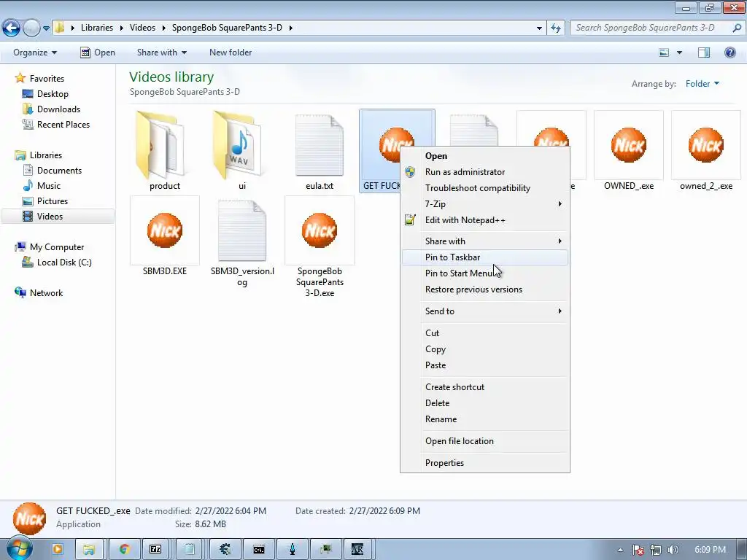Open Downloads under Favorites
The width and height of the screenshot is (747, 560).
52,109
